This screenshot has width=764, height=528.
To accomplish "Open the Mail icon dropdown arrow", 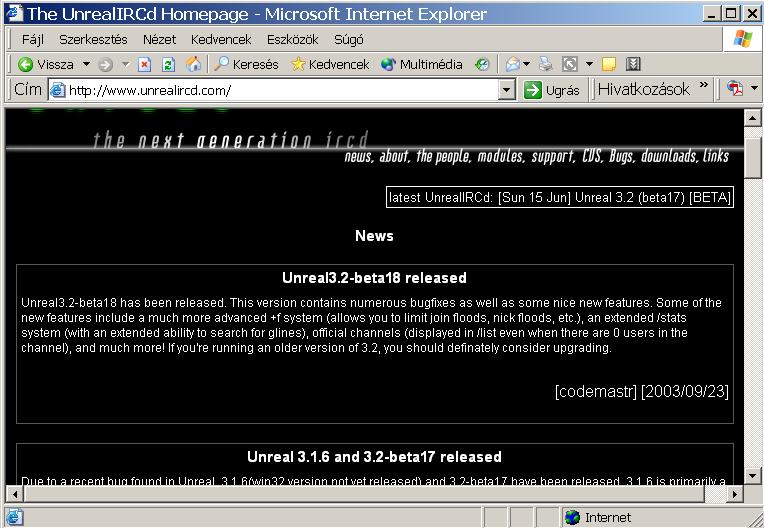I will pyautogui.click(x=527, y=64).
